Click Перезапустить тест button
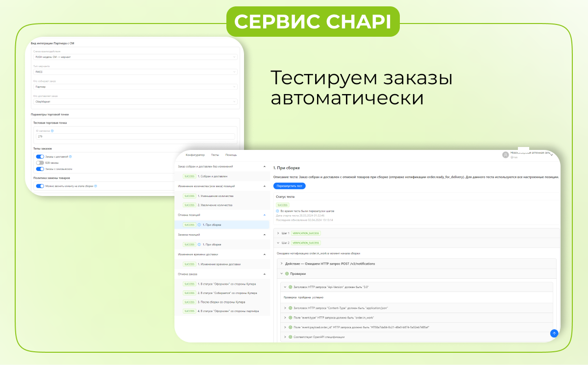 [290, 186]
